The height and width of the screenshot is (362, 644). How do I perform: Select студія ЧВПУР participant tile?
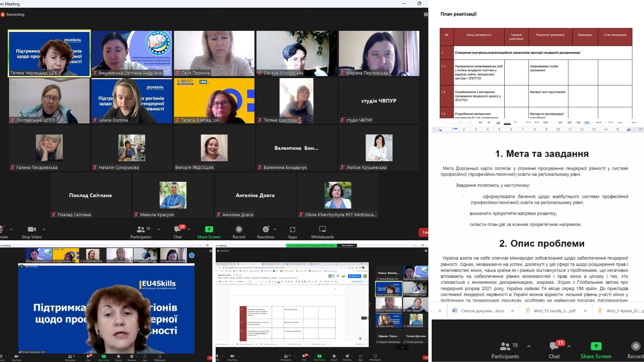[379, 101]
